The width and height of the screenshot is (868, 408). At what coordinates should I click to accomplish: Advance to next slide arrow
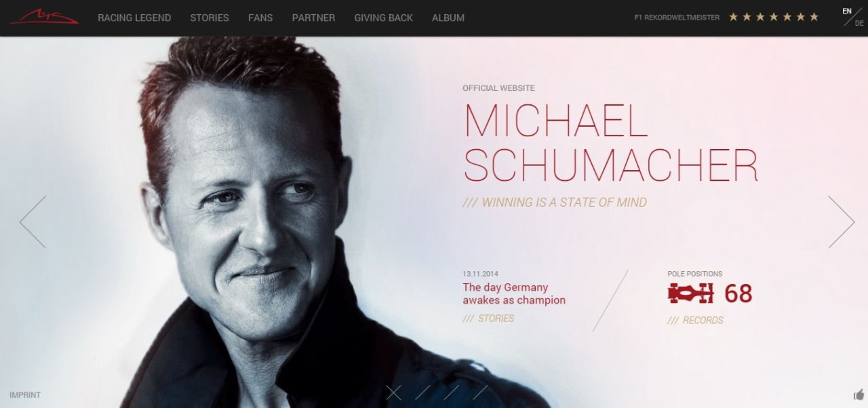pyautogui.click(x=842, y=222)
